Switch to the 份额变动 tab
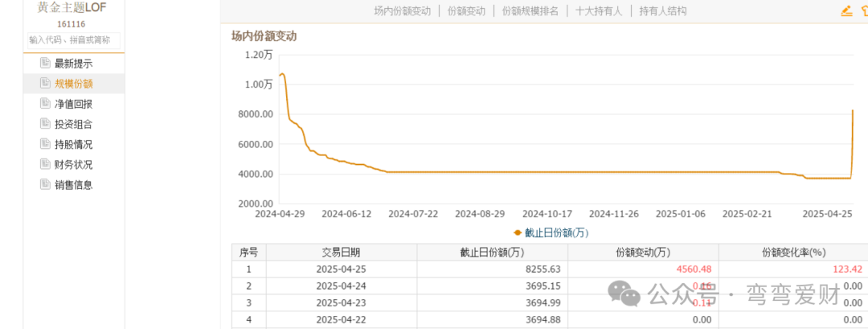The image size is (868, 329). [x=466, y=11]
